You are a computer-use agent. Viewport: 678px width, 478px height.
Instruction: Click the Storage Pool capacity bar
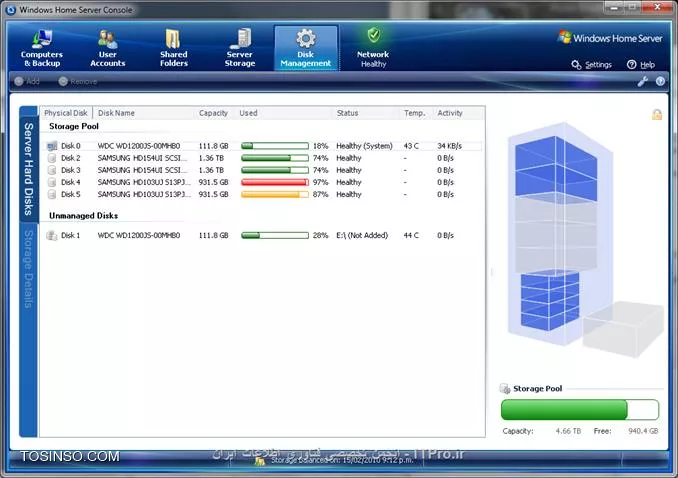[580, 410]
